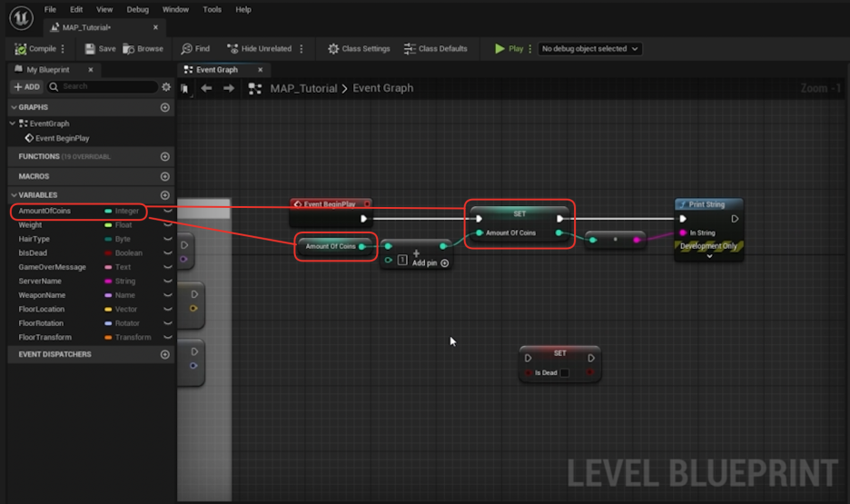850x504 pixels.
Task: Check the Is Dead checkbox on SET node
Action: [x=565, y=373]
